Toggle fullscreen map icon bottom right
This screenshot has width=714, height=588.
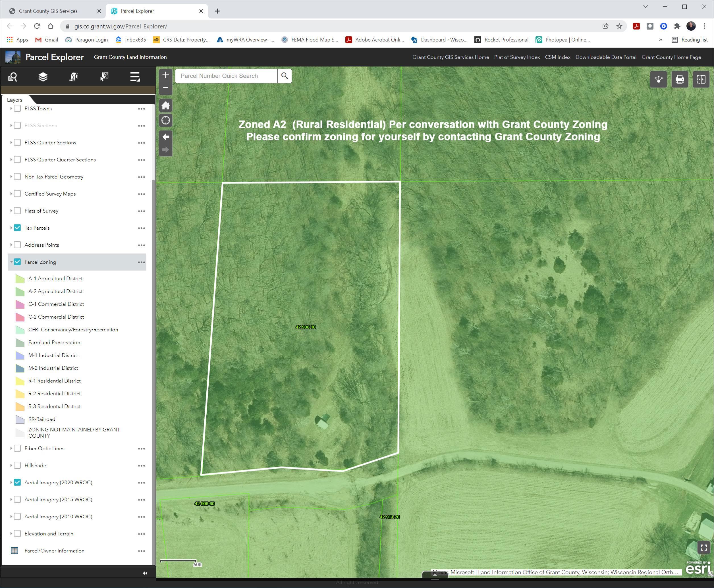click(703, 548)
